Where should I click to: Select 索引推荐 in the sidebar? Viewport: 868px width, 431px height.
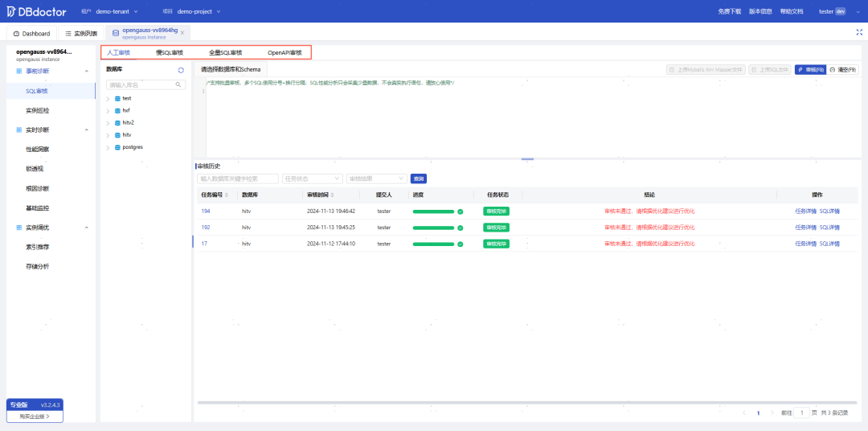[38, 247]
